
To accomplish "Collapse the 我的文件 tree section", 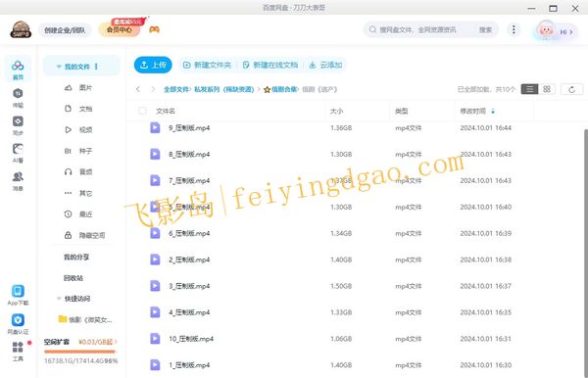I will (59, 67).
